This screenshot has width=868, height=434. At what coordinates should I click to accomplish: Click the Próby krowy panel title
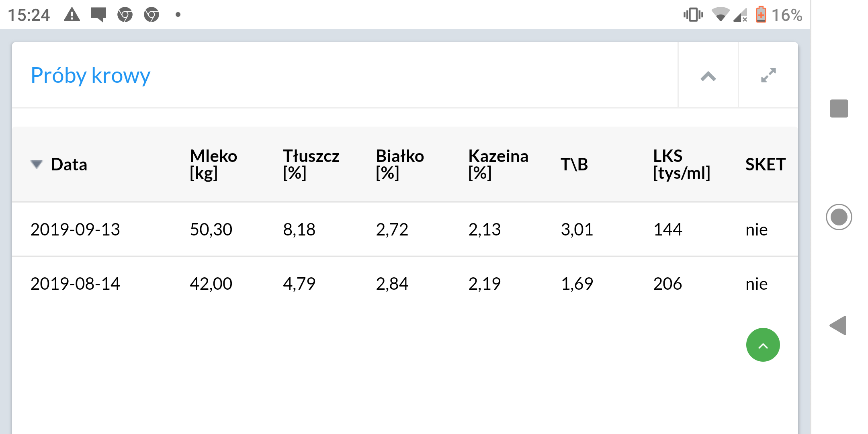pos(90,76)
